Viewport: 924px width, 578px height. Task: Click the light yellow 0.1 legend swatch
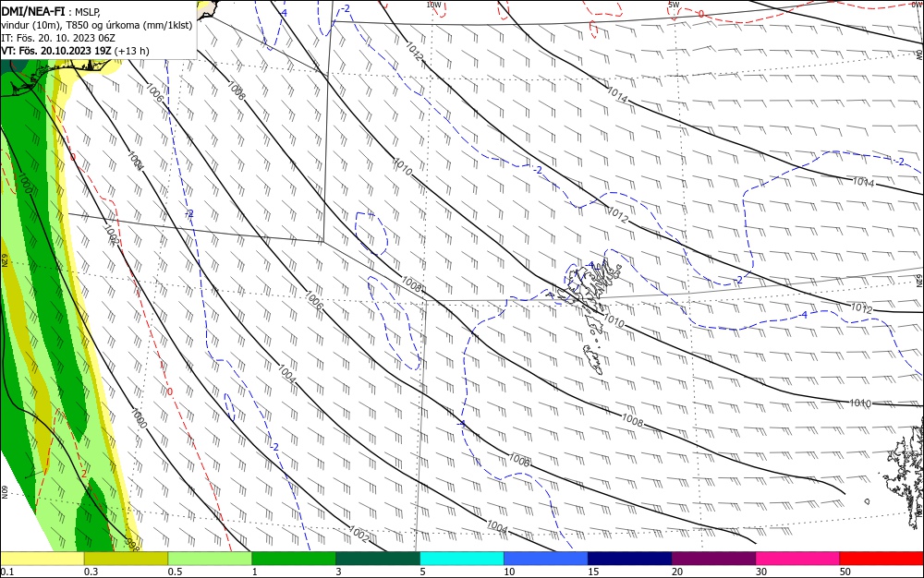tap(42, 559)
